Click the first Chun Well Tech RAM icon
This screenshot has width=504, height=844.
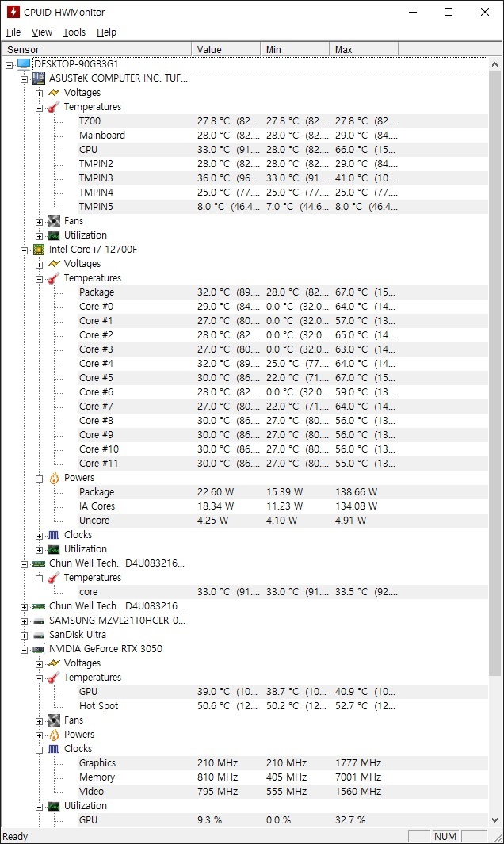[39, 563]
